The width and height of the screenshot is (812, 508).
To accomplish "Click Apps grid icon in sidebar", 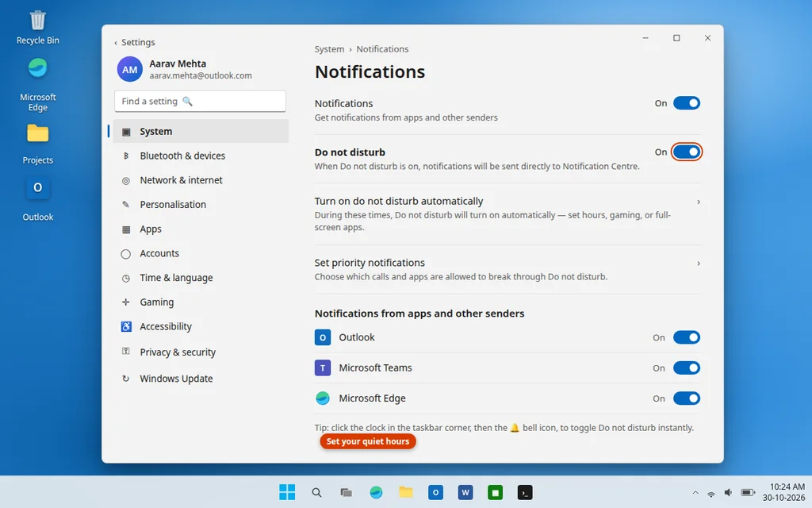I will coord(126,229).
